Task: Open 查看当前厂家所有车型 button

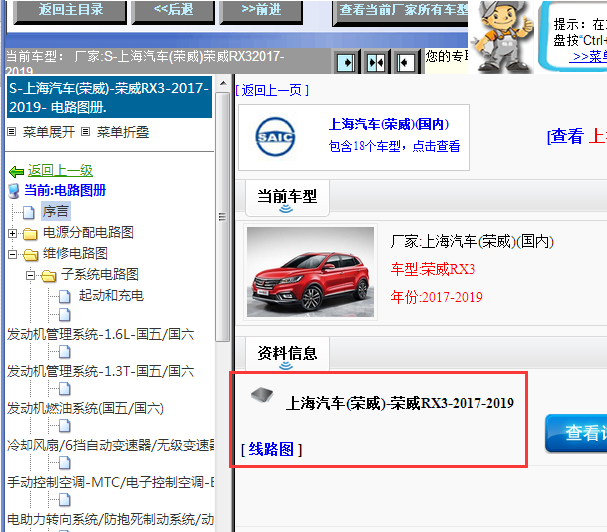Action: 400,12
